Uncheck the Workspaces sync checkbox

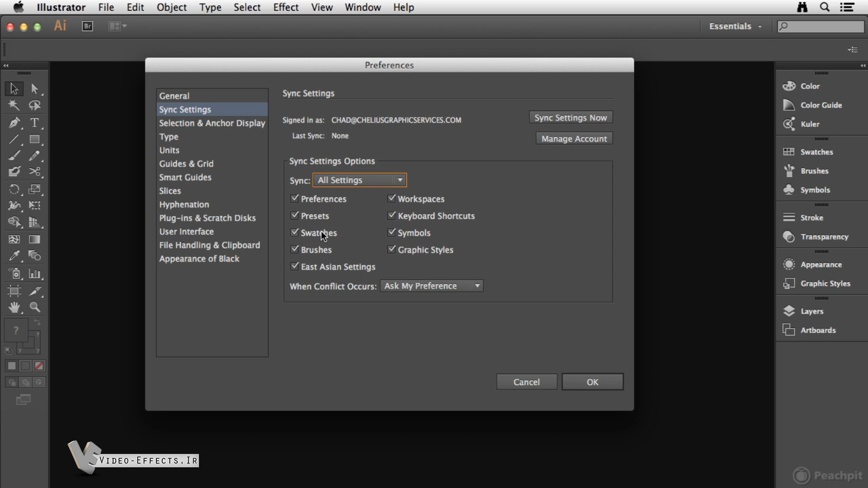tap(392, 198)
